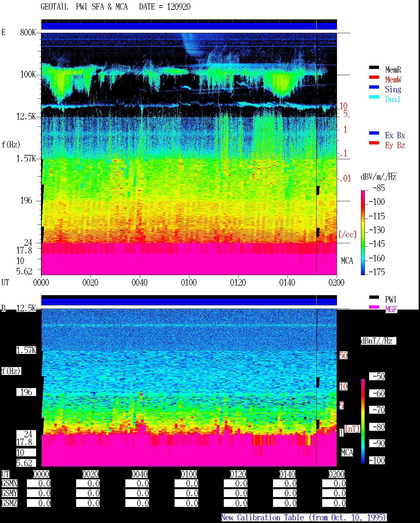Click the blue Ex Bx legend swatch
The image size is (420, 523).
[x=374, y=133]
